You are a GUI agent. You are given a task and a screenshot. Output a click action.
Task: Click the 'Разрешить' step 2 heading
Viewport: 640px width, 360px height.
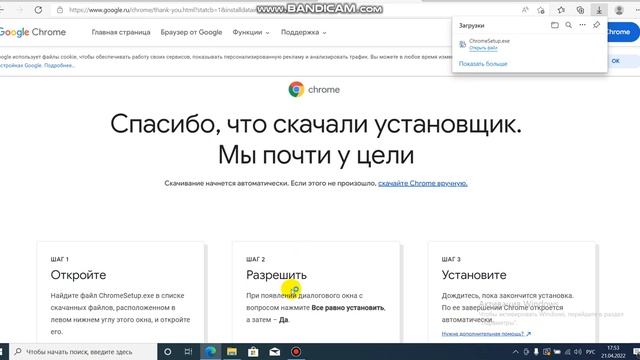tap(276, 275)
